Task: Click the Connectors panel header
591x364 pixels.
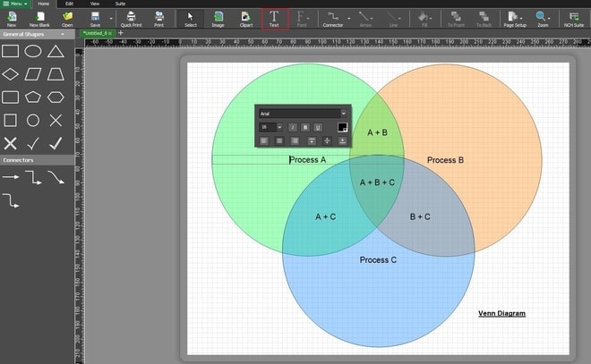Action: pos(37,160)
